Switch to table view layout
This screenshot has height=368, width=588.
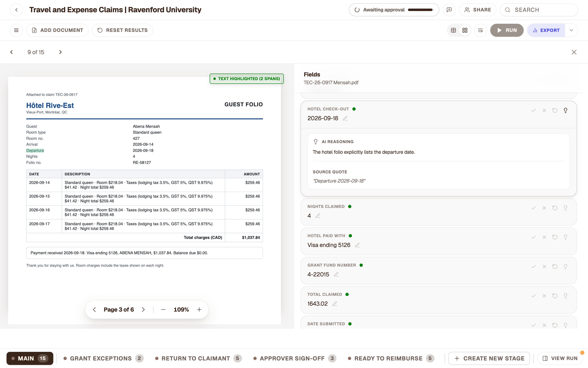[453, 30]
